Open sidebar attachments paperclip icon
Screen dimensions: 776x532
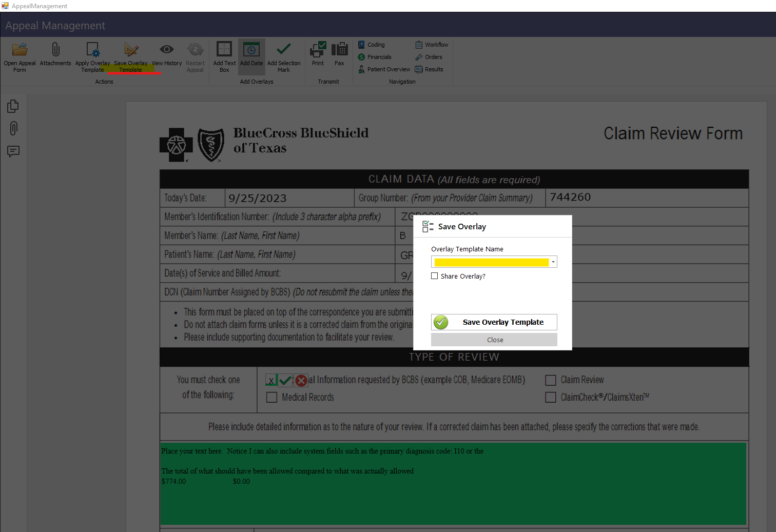13,128
